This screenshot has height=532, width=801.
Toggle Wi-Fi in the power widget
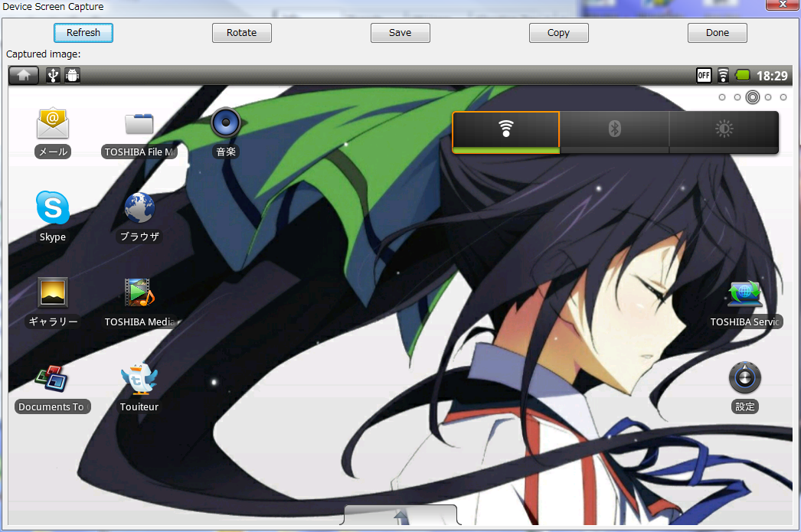click(x=505, y=132)
